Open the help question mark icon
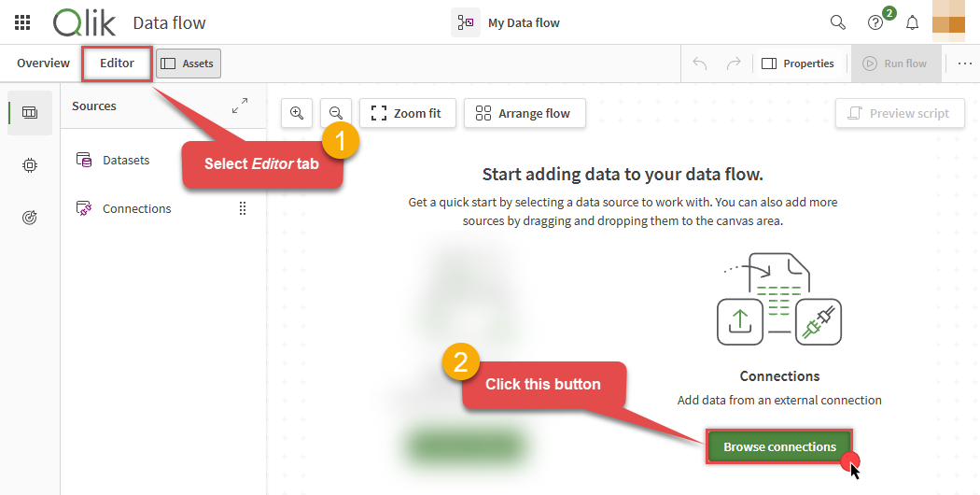The image size is (980, 495). pos(875,22)
